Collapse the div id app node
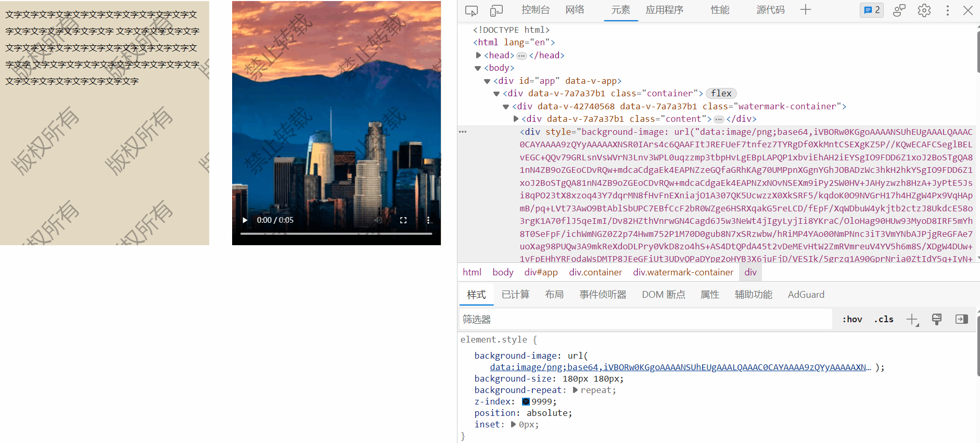This screenshot has width=980, height=443. (487, 81)
